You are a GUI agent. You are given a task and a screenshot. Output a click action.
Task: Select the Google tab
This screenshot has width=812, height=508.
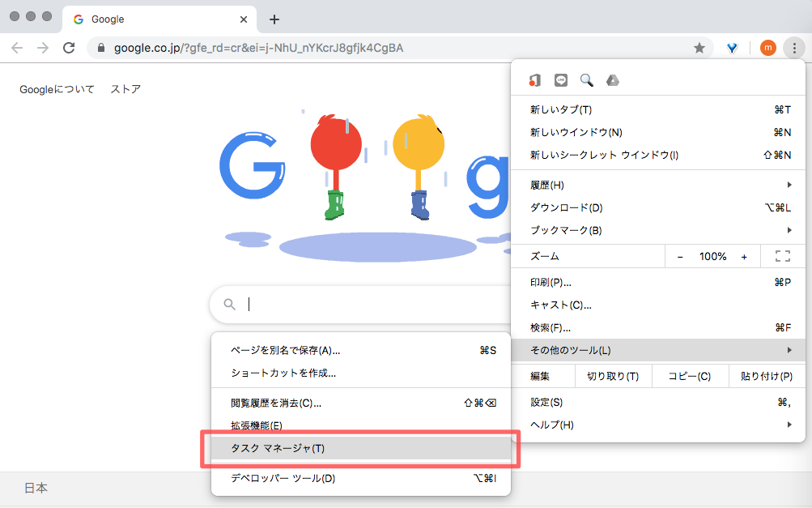coord(159,19)
